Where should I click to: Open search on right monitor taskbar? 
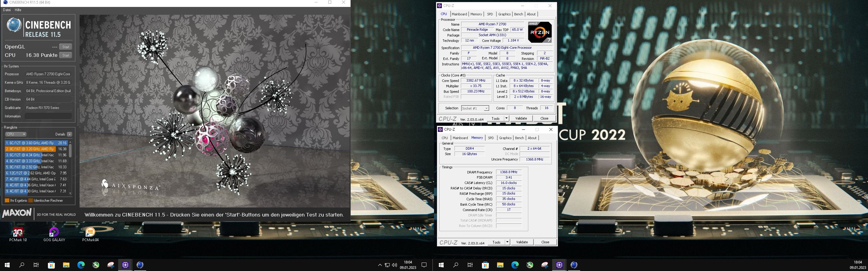[x=456, y=265]
